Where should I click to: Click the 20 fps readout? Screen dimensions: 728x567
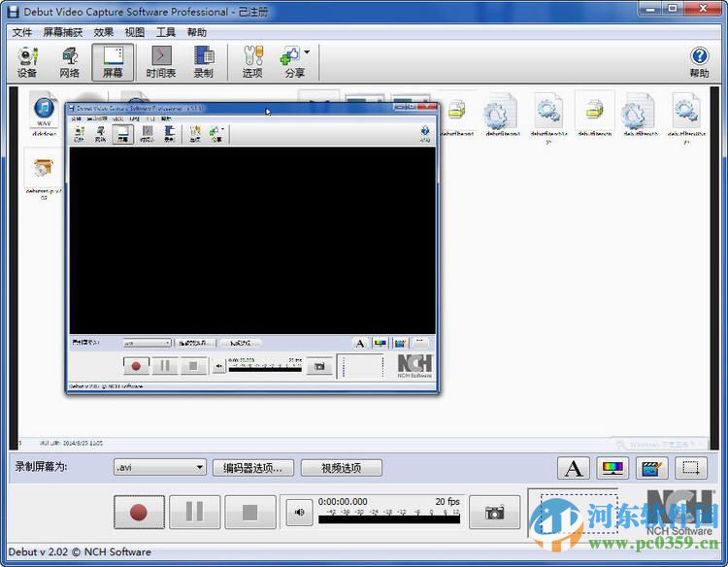tap(447, 502)
